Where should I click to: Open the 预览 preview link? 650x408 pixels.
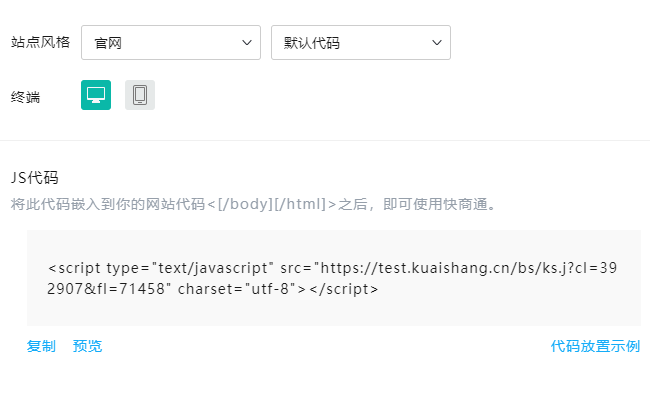point(87,346)
